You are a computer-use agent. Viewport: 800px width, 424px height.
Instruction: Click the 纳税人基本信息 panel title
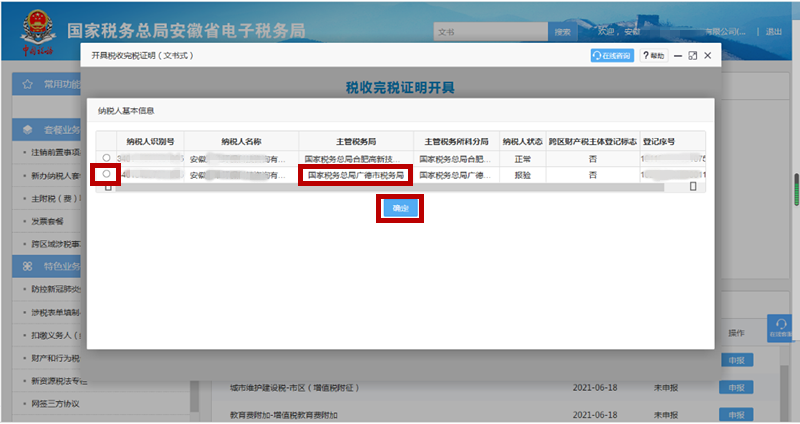tap(126, 111)
